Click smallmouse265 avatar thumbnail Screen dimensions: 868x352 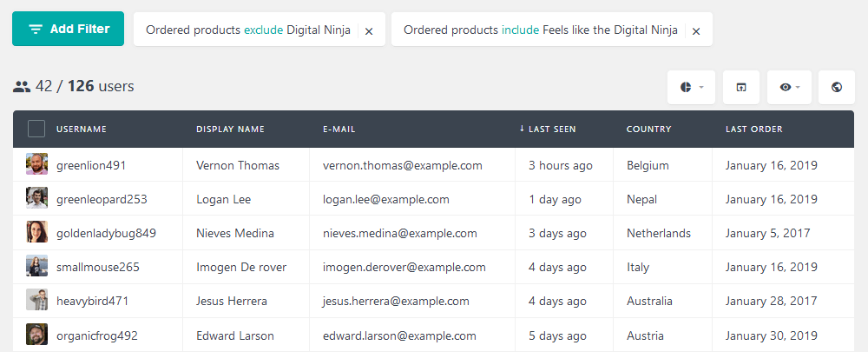pos(36,266)
